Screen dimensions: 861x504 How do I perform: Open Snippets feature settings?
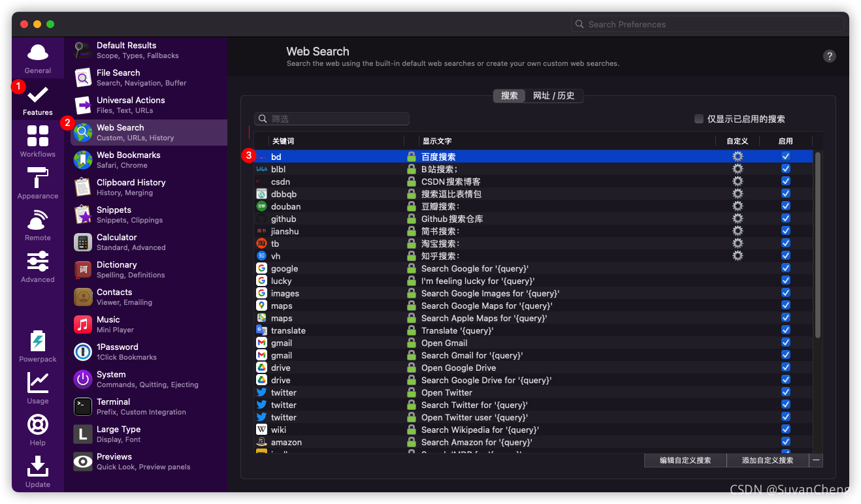(149, 215)
